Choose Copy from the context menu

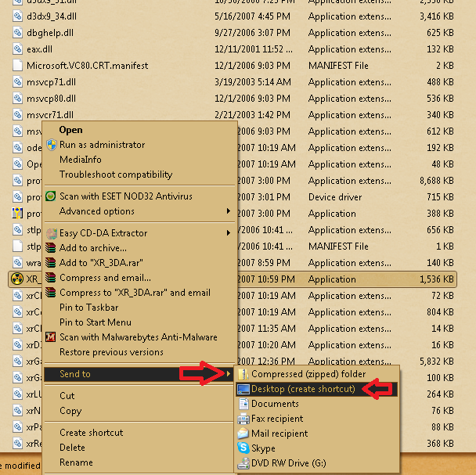[x=70, y=411]
